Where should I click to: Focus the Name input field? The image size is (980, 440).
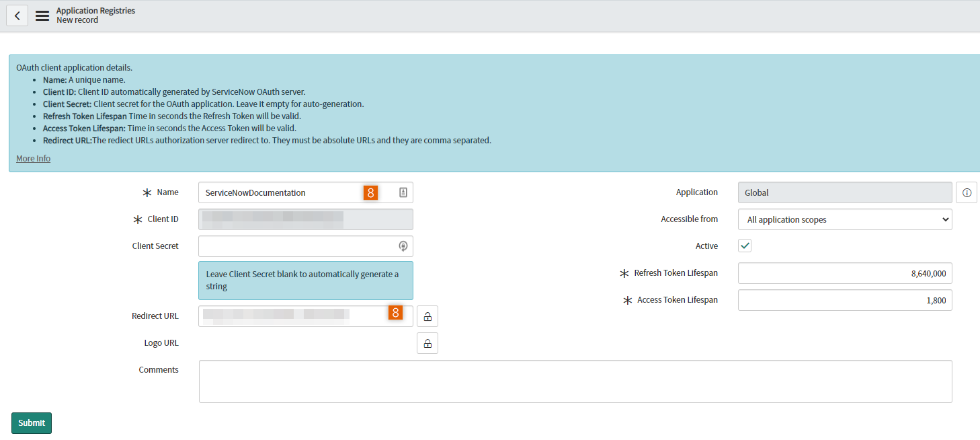pos(306,192)
